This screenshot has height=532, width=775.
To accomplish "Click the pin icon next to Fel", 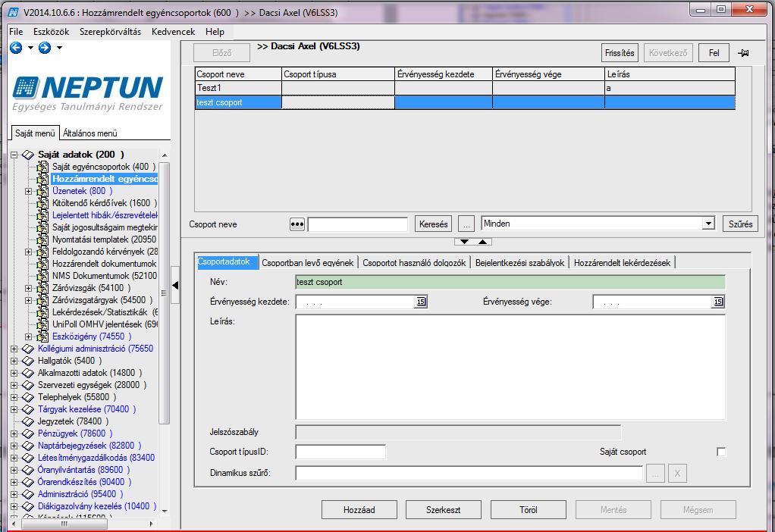I will point(743,53).
